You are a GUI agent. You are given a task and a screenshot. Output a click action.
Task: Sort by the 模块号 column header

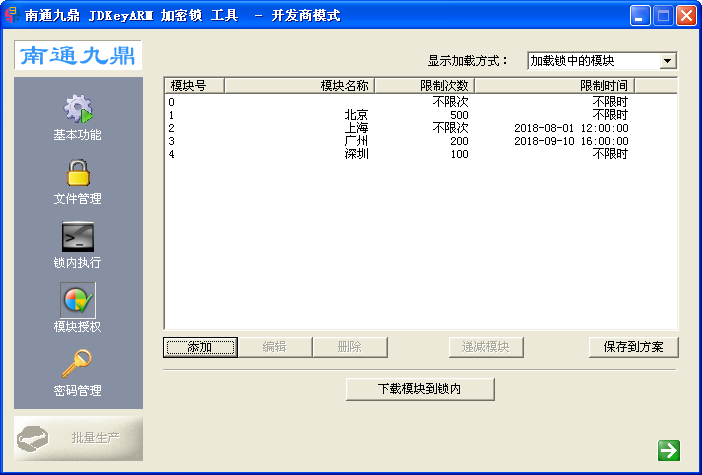(x=195, y=85)
